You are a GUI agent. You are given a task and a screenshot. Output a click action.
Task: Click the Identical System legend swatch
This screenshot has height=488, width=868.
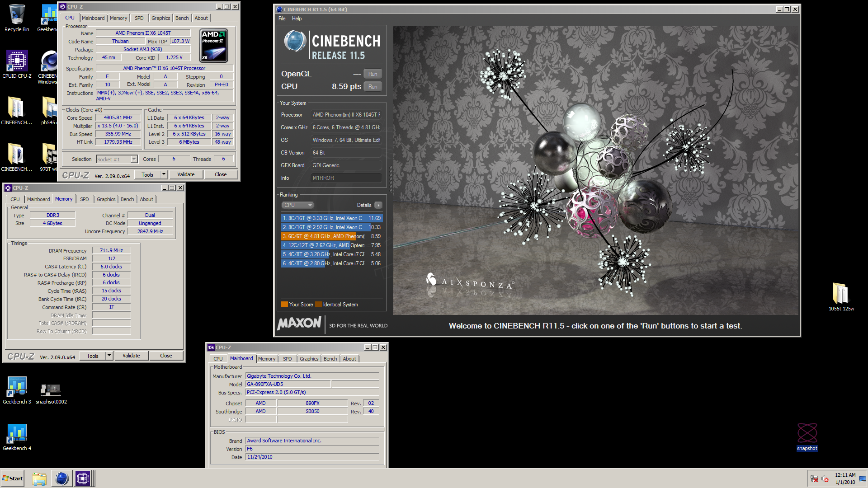click(318, 305)
